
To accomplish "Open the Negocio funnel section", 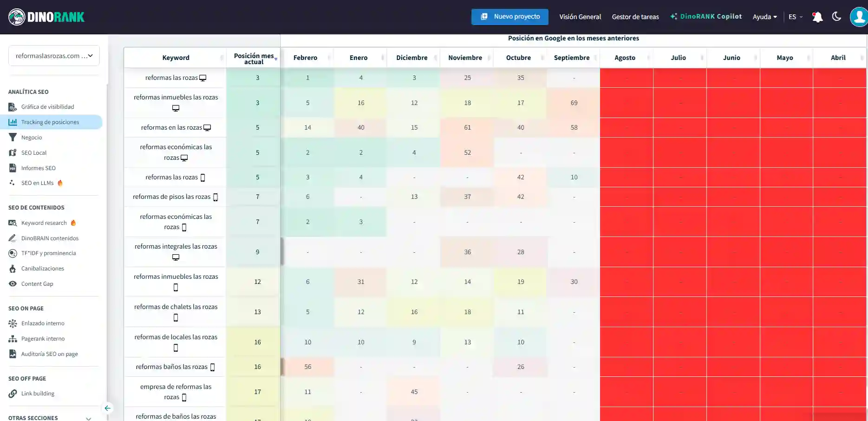I will 32,138.
